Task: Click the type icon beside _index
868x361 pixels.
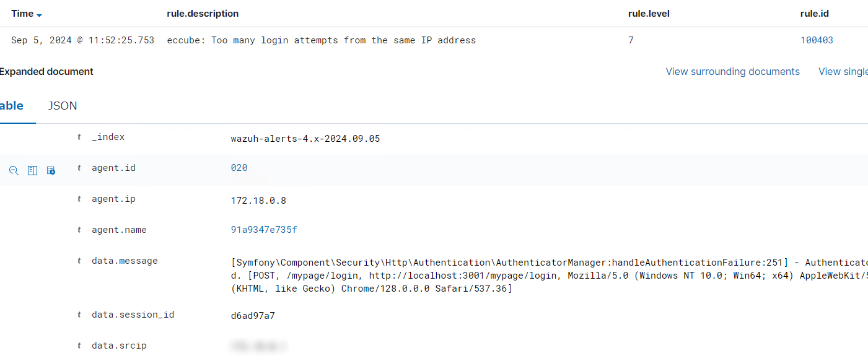Action: point(79,137)
